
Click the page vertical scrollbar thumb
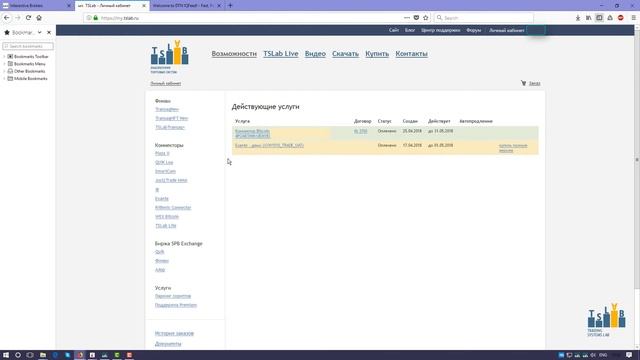(x=637, y=160)
